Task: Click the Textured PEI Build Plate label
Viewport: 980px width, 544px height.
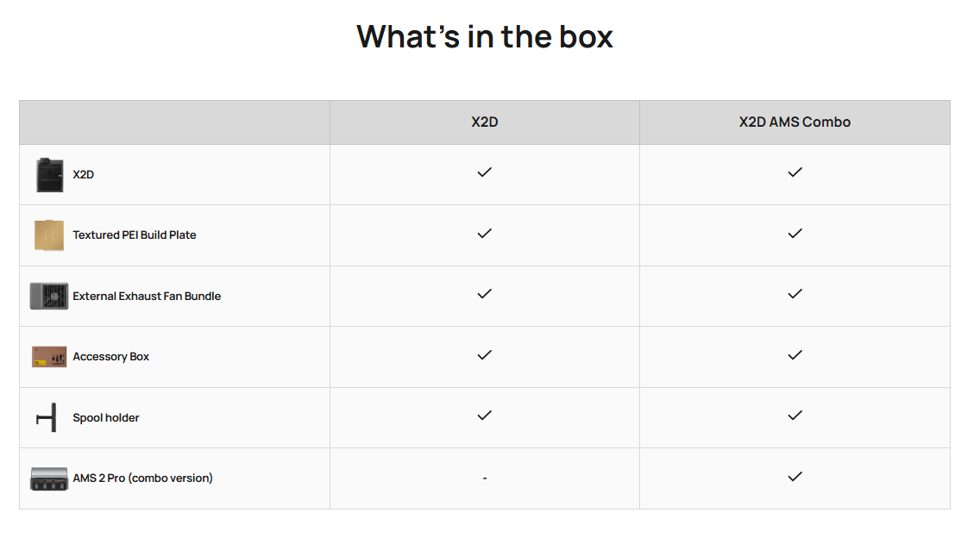Action: [x=135, y=235]
